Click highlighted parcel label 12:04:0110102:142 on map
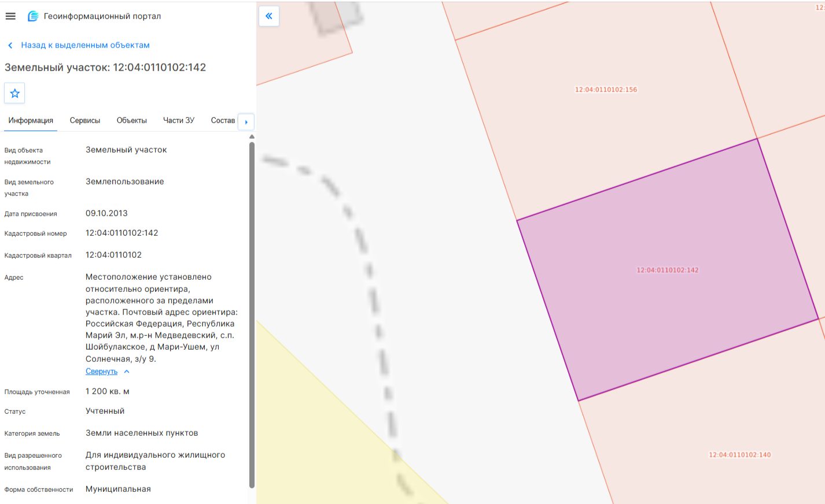 point(668,270)
